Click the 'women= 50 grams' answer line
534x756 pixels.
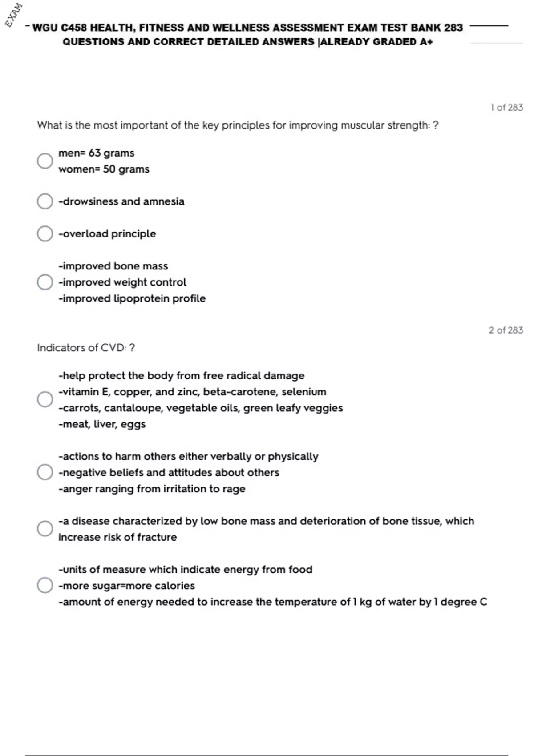pyautogui.click(x=104, y=169)
